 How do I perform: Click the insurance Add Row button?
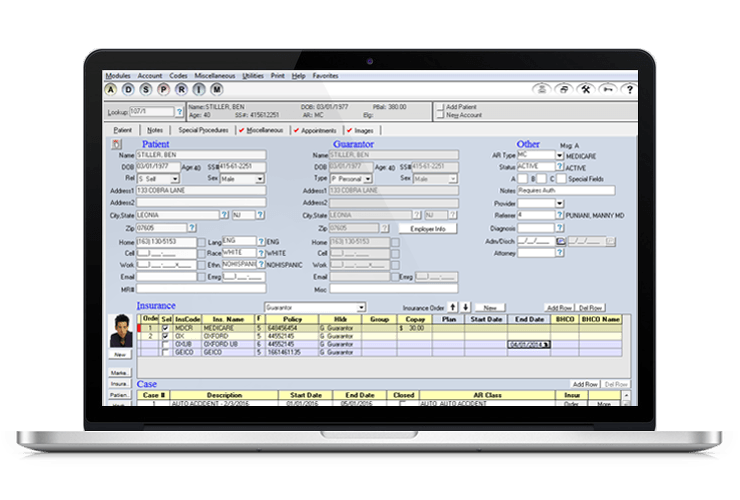tap(558, 307)
